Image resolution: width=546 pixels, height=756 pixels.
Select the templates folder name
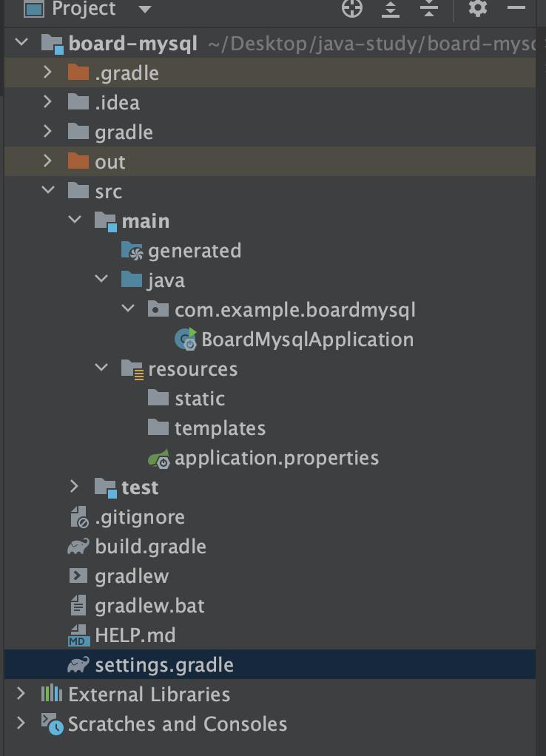(220, 428)
